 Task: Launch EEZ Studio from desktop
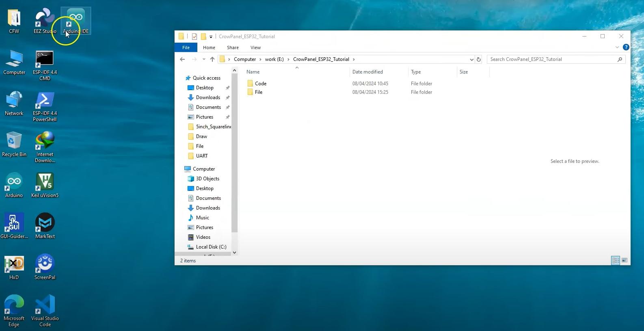[x=45, y=21]
